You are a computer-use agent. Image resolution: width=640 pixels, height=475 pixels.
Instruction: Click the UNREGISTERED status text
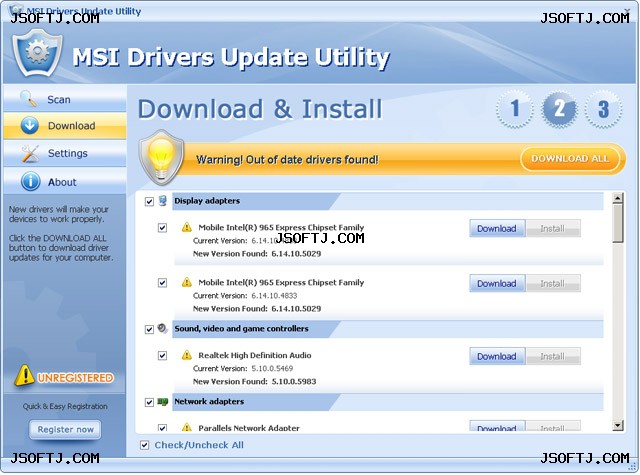(75, 378)
